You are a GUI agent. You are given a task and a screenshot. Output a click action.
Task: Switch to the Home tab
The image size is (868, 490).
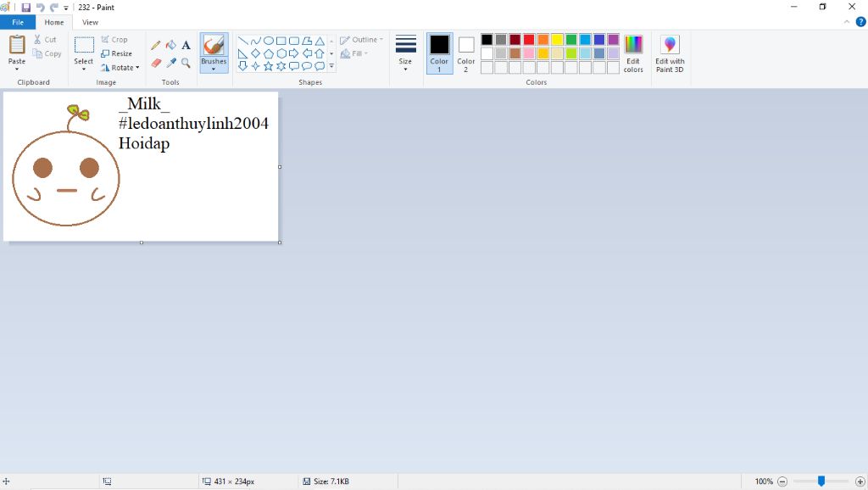pyautogui.click(x=54, y=22)
